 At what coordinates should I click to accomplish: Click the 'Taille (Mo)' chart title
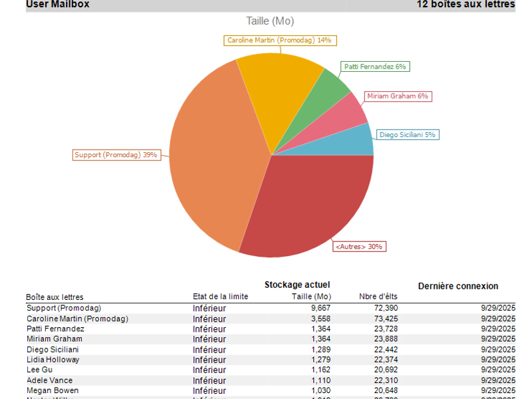[x=270, y=21]
